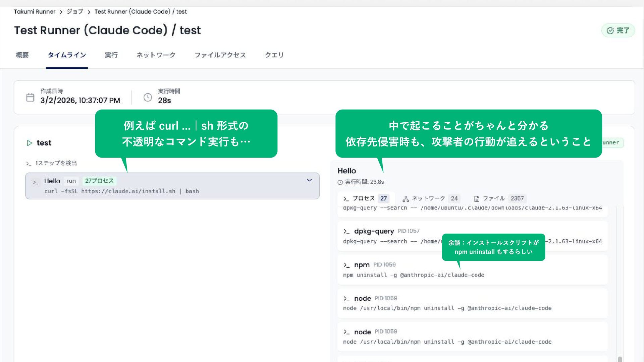Screen dimensions: 644x362
Task: Click the process list scrollbar thumb
Action: tap(620, 359)
